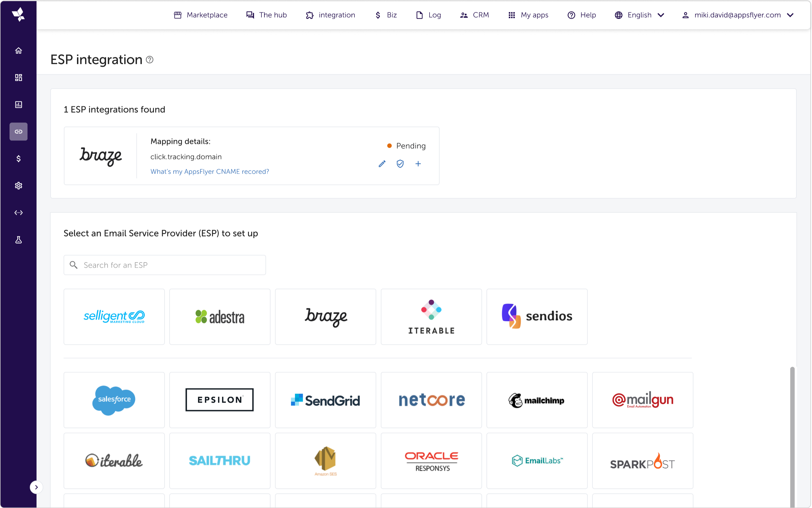The height and width of the screenshot is (508, 812).
Task: Click the home icon in sidebar
Action: [x=18, y=51]
